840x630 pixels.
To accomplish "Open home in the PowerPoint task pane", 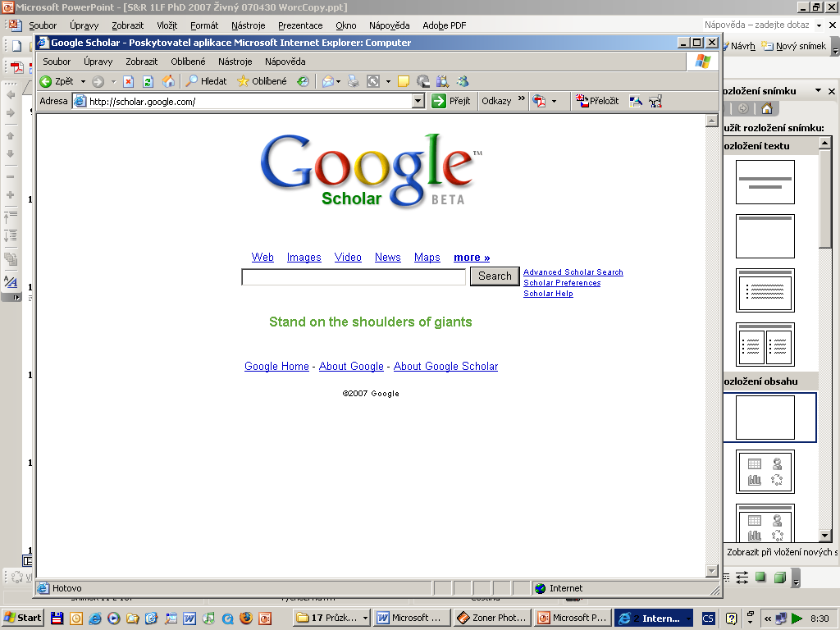I will [x=767, y=109].
